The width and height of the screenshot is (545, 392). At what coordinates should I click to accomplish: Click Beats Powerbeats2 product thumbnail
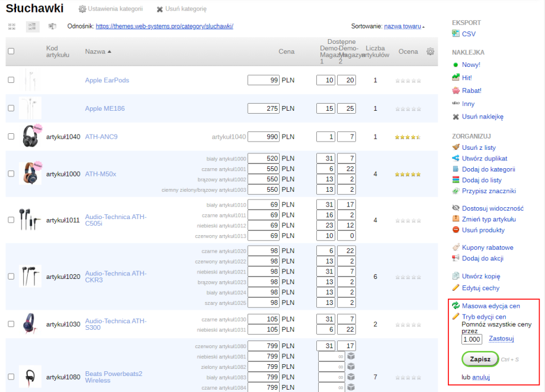click(30, 377)
